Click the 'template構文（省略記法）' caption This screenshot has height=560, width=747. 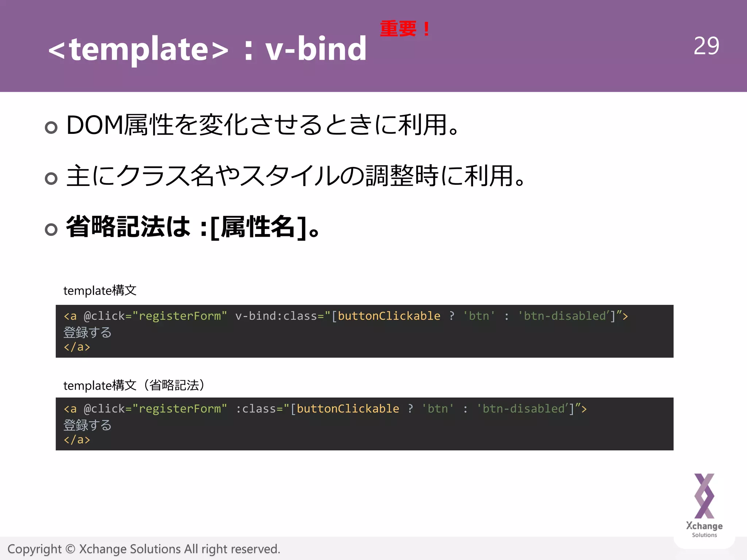(135, 385)
